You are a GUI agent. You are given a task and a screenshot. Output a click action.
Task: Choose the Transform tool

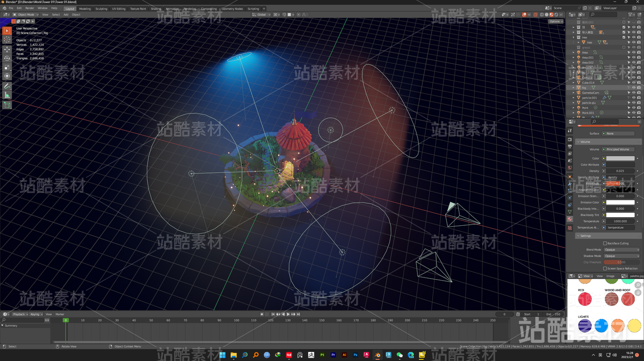click(x=7, y=76)
